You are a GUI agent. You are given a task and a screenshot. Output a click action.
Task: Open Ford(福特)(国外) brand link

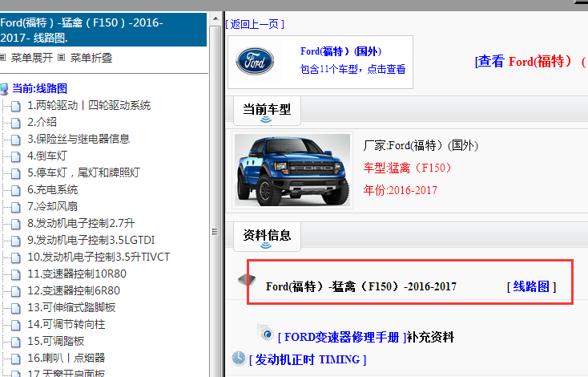340,51
